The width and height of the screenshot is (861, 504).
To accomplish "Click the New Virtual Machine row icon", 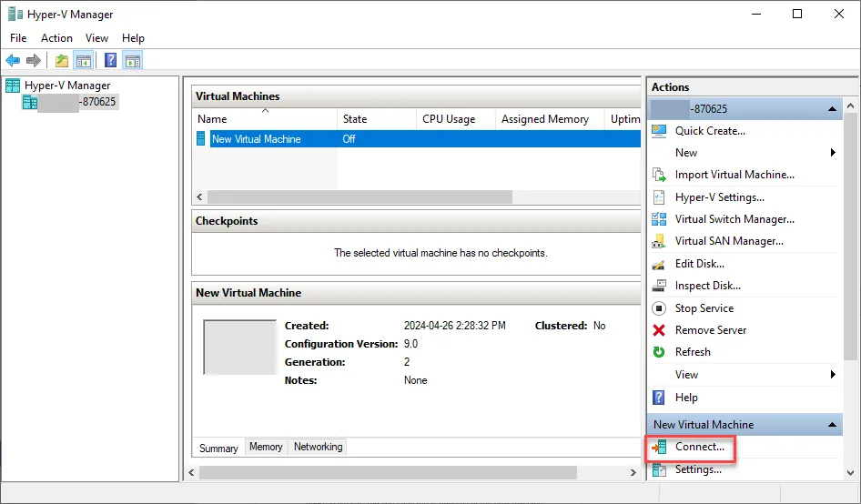I will 200,139.
